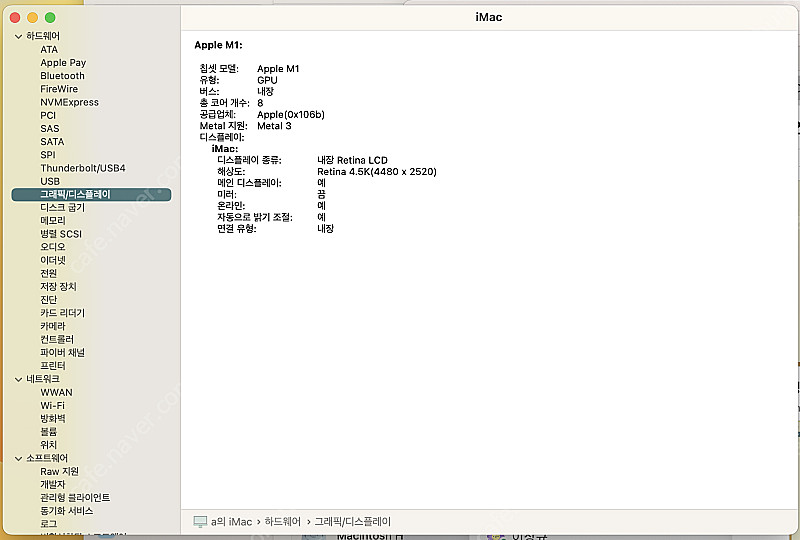The width and height of the screenshot is (800, 540).
Task: Select 전원 in the hardware list
Action: 48,274
